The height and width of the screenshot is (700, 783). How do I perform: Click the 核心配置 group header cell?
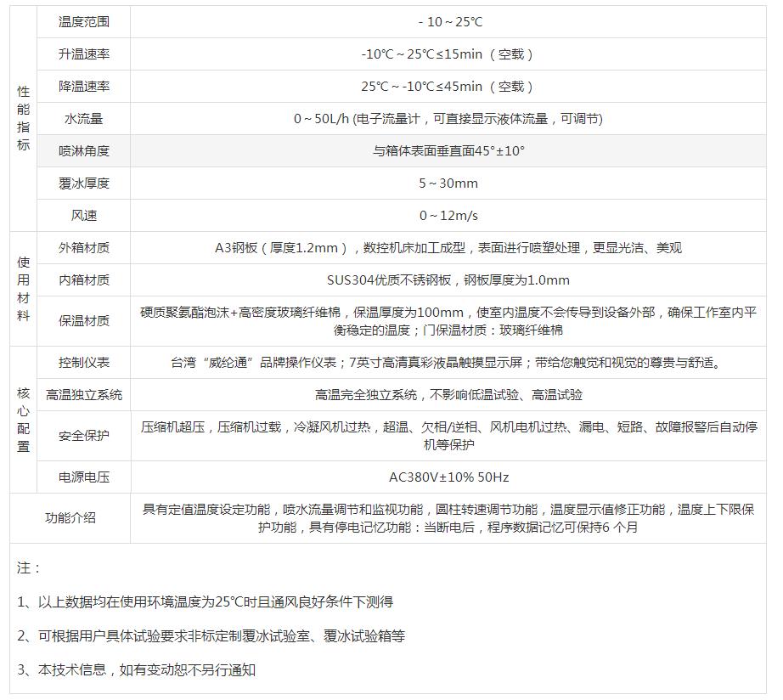click(x=23, y=420)
